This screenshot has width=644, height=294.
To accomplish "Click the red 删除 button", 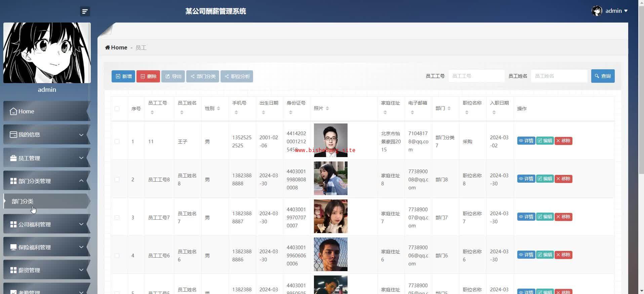I will [148, 76].
